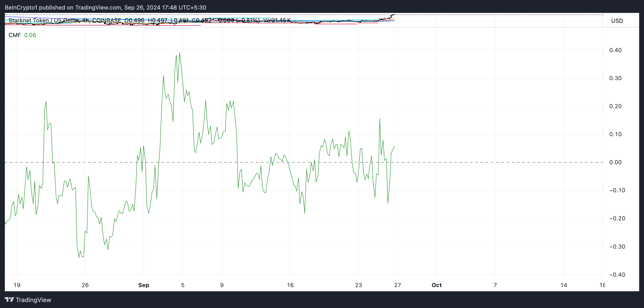The width and height of the screenshot is (644, 308).
Task: Open the USD currency selector
Action: pyautogui.click(x=617, y=21)
